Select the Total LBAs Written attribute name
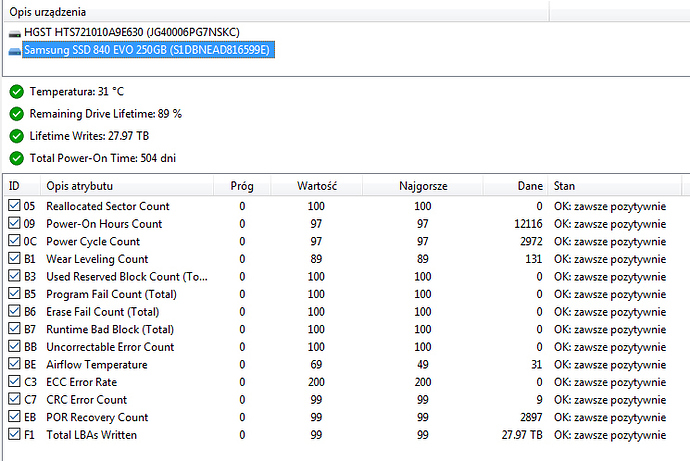The image size is (690, 461). click(x=92, y=435)
